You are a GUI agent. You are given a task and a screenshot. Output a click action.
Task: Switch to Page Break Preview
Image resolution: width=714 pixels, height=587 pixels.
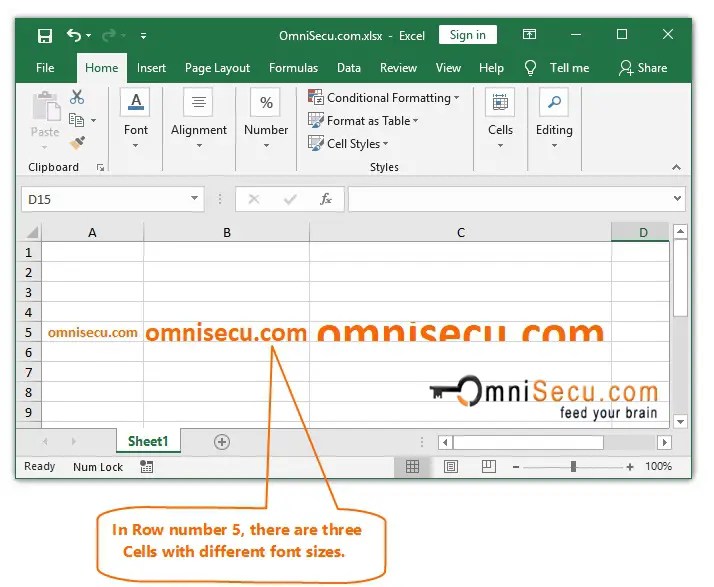tap(489, 466)
